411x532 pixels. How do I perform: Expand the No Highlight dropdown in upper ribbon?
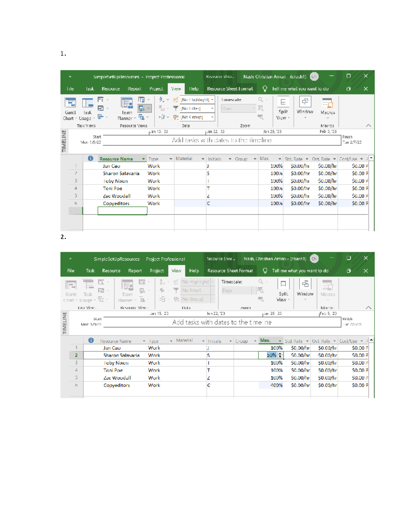(212, 100)
